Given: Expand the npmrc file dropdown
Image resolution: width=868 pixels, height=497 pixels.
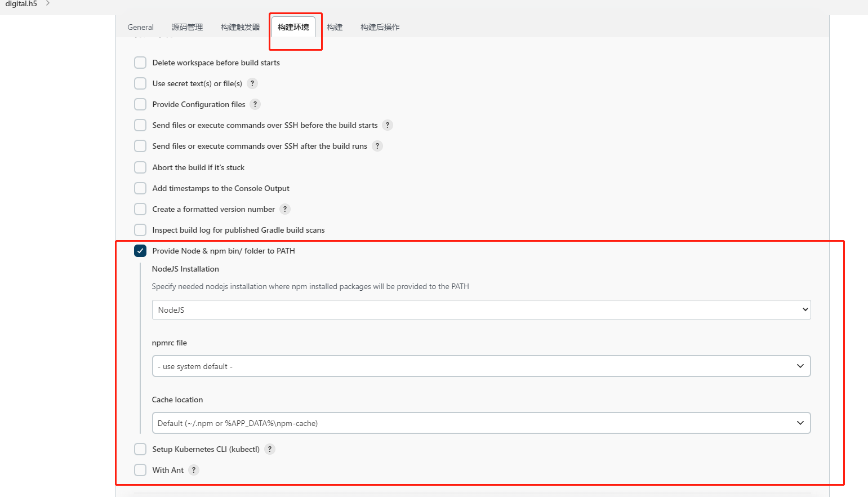Looking at the screenshot, I should point(481,366).
